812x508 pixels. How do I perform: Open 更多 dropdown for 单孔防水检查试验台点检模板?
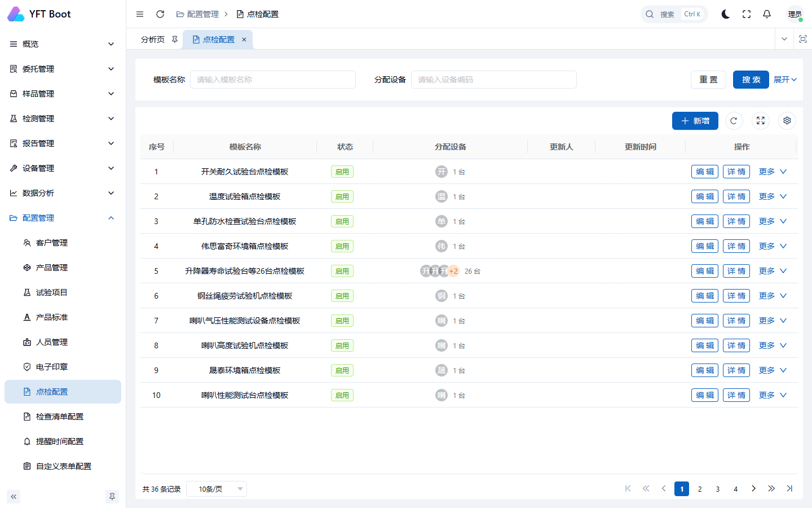pyautogui.click(x=773, y=221)
